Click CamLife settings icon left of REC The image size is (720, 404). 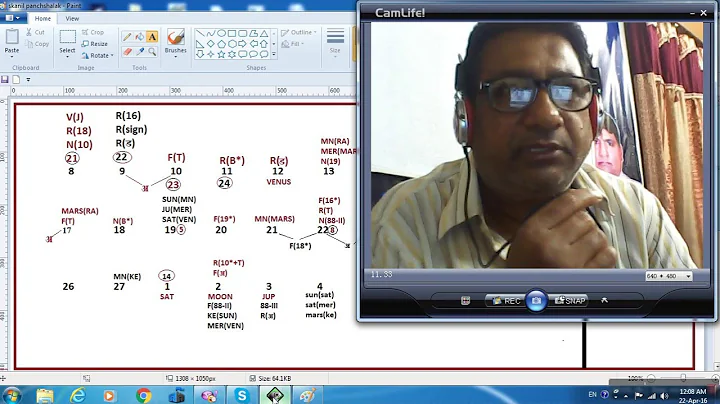(465, 301)
